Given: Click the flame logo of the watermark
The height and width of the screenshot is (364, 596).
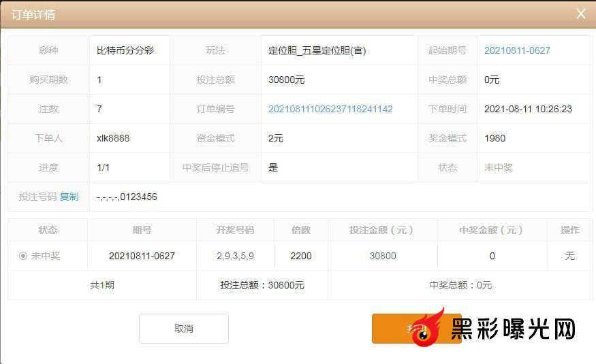Looking at the screenshot, I should tap(428, 328).
